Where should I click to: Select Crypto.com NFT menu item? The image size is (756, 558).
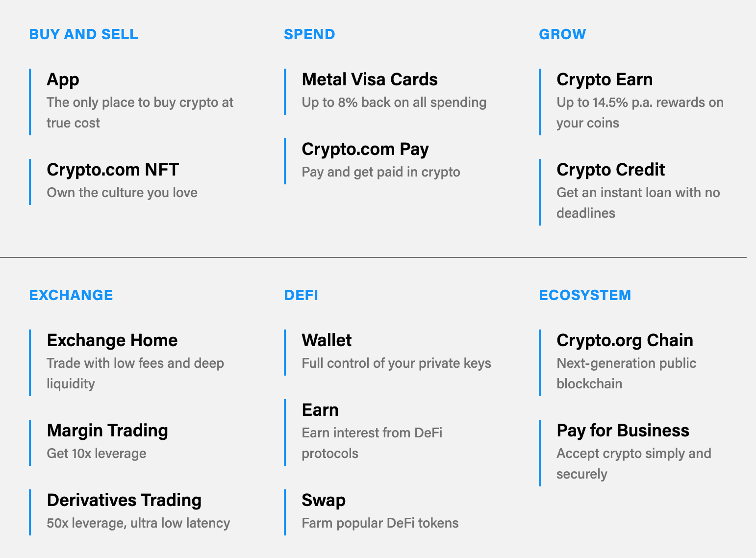(113, 170)
